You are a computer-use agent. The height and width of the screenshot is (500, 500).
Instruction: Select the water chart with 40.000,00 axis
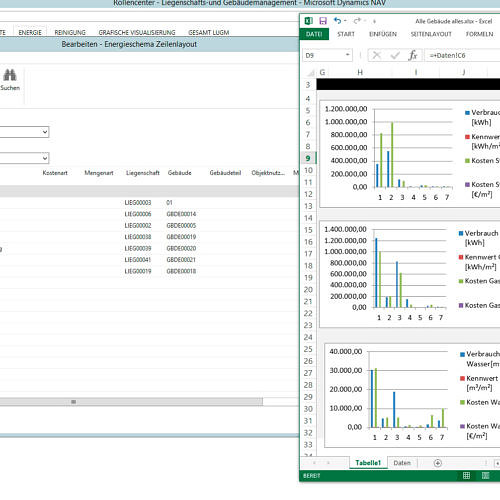(412, 395)
